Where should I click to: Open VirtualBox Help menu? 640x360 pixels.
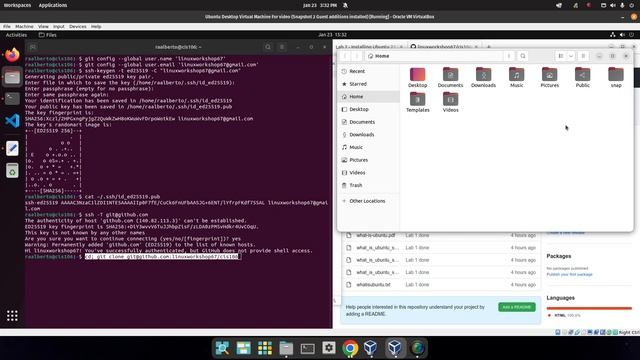pyautogui.click(x=96, y=26)
